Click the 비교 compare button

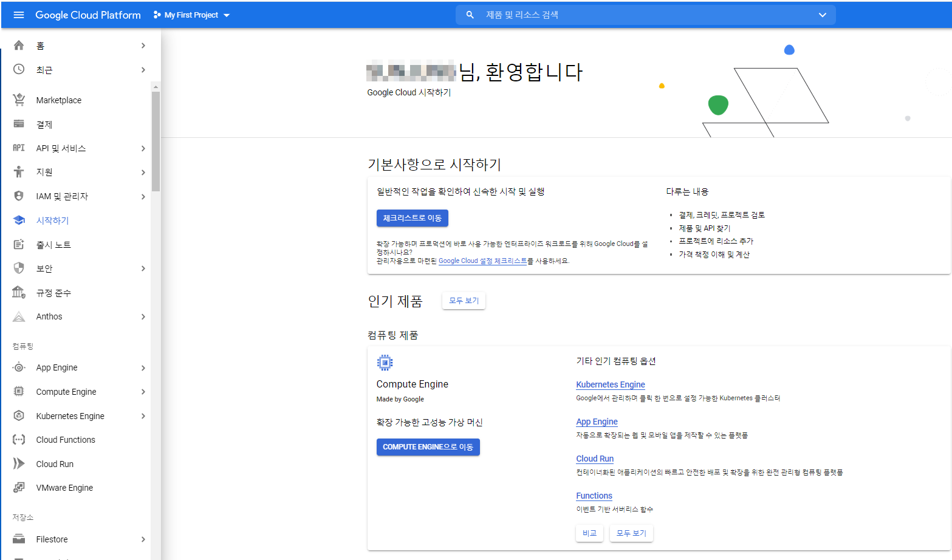[x=589, y=533]
